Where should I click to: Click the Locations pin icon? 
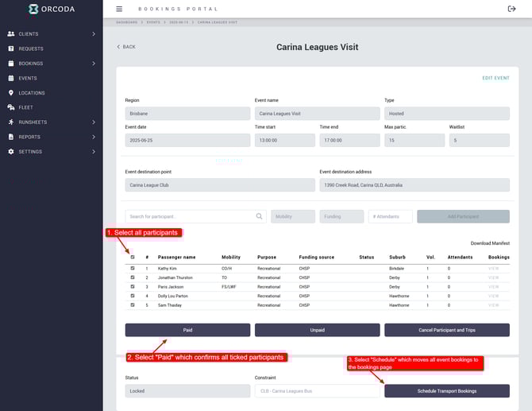click(11, 93)
